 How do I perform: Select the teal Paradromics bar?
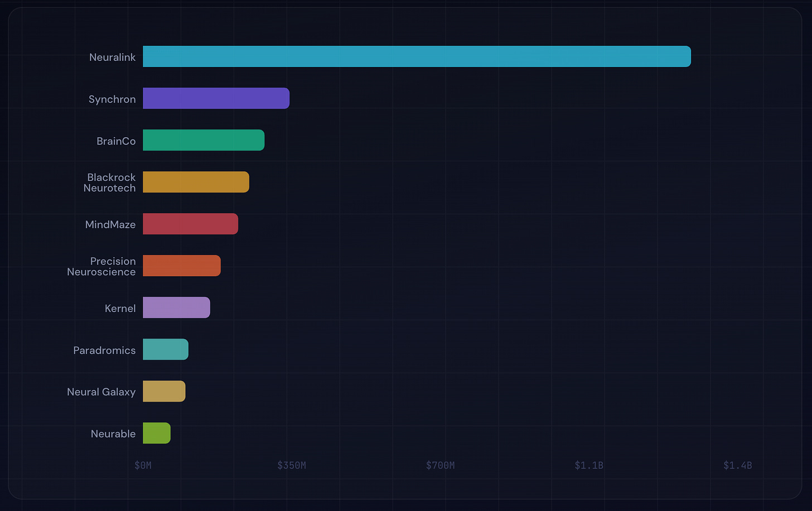(166, 349)
